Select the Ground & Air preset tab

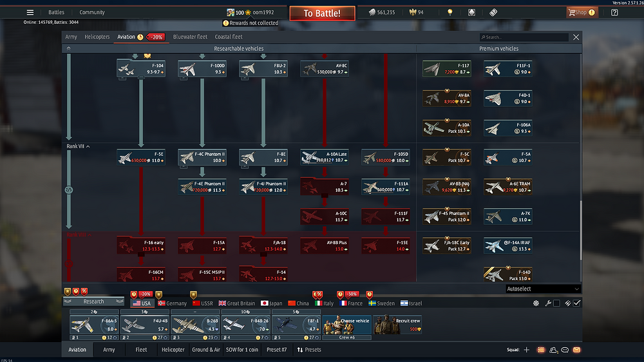point(206,350)
